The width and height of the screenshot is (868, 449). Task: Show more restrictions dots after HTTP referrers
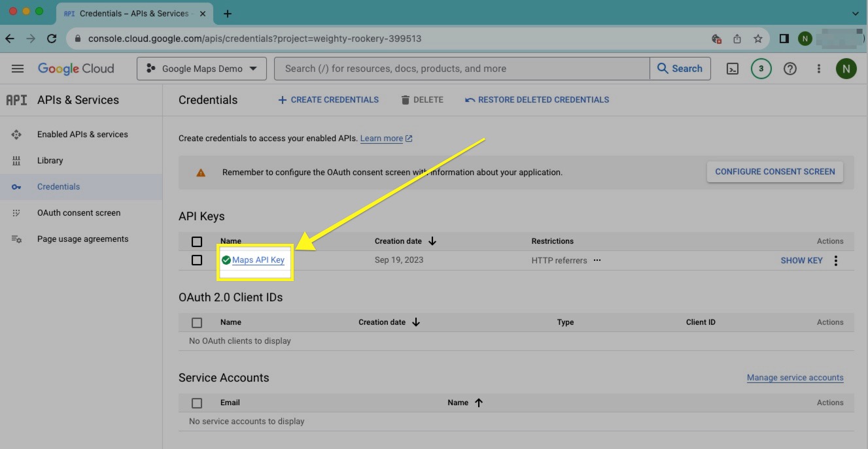point(597,260)
